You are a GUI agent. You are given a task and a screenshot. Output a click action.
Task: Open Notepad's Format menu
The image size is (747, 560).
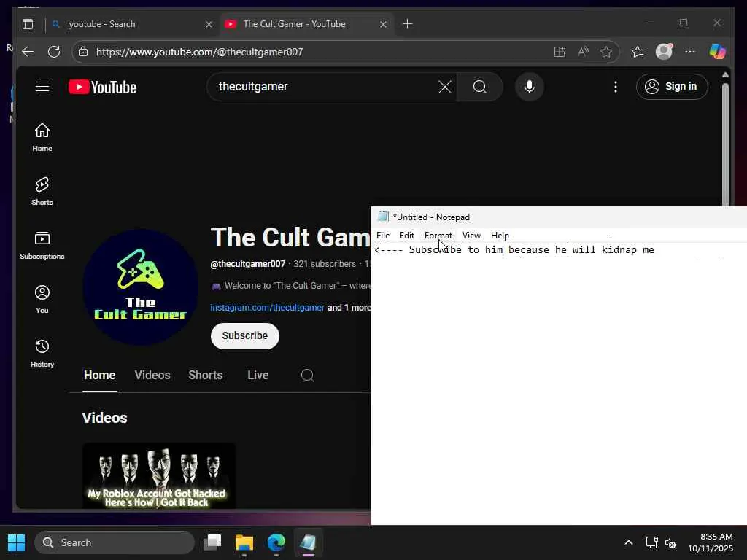(438, 236)
